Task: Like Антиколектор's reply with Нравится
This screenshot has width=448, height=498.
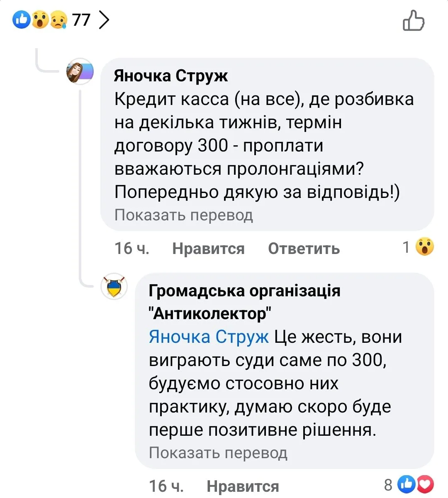Action: [243, 486]
